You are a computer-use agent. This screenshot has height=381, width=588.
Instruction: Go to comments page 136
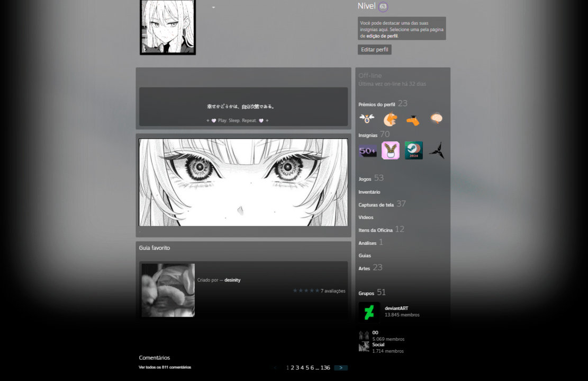tap(325, 368)
